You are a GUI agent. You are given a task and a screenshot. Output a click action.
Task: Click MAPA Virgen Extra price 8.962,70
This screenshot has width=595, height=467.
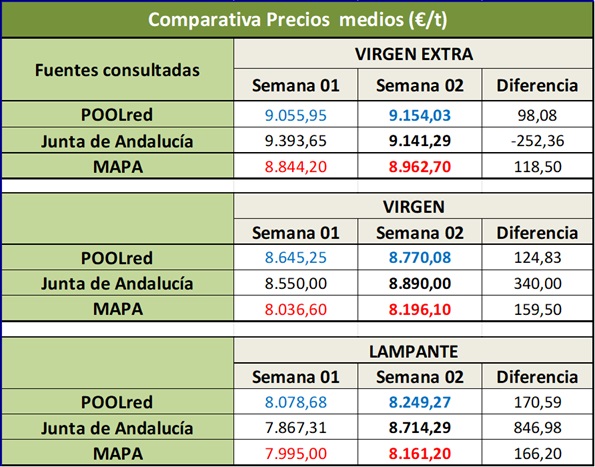[420, 167]
